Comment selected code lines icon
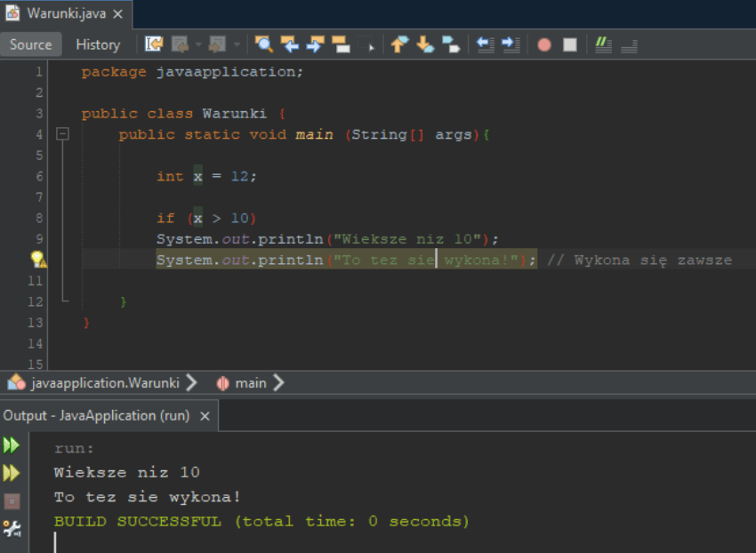 coord(604,44)
